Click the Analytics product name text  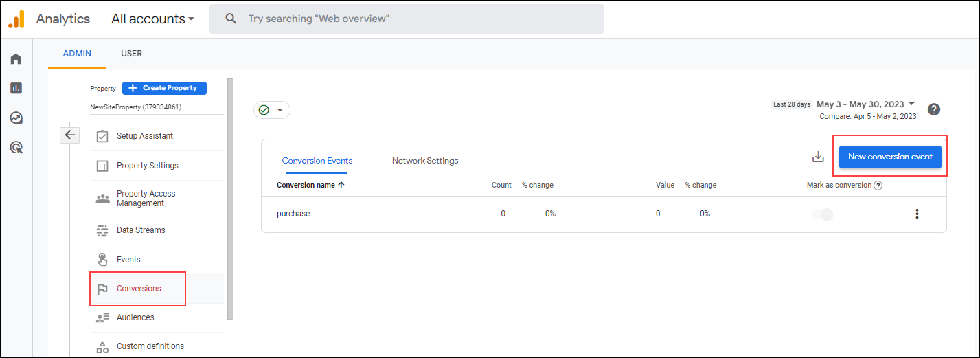click(x=62, y=19)
